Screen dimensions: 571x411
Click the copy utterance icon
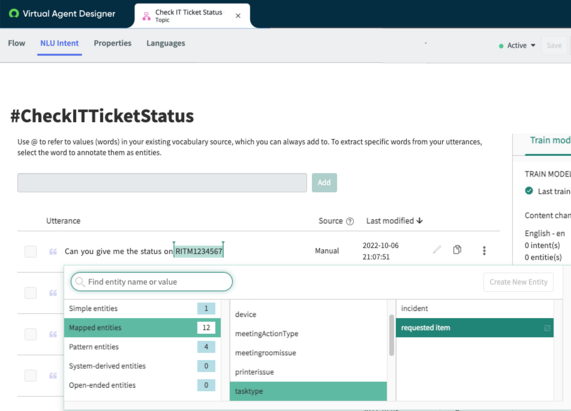pyautogui.click(x=457, y=250)
